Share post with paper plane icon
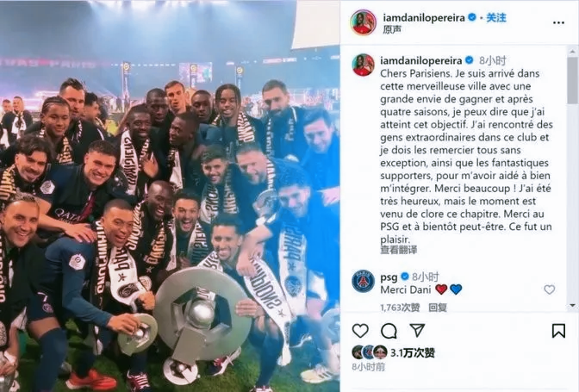The width and height of the screenshot is (579, 392). click(x=417, y=330)
